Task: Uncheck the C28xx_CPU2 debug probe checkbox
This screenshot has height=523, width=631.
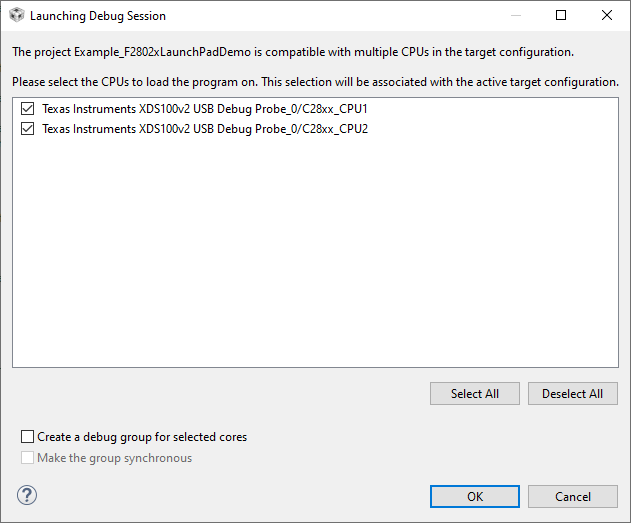Action: point(27,129)
